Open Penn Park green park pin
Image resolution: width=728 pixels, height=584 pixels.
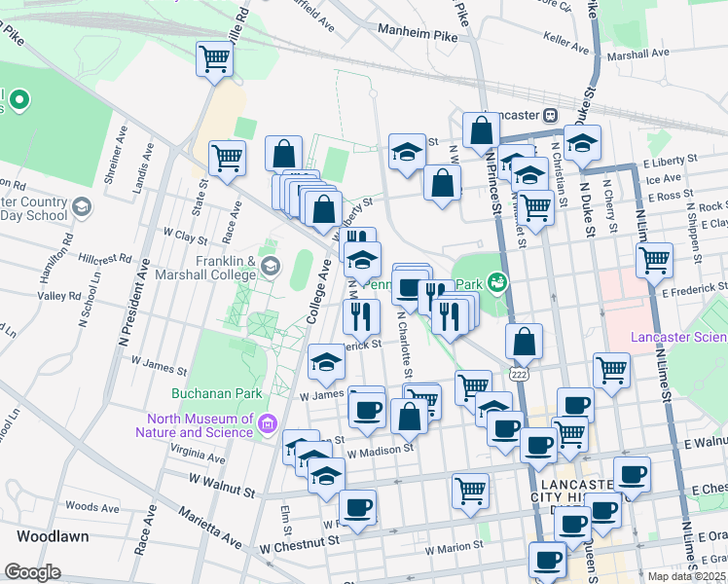tap(496, 283)
